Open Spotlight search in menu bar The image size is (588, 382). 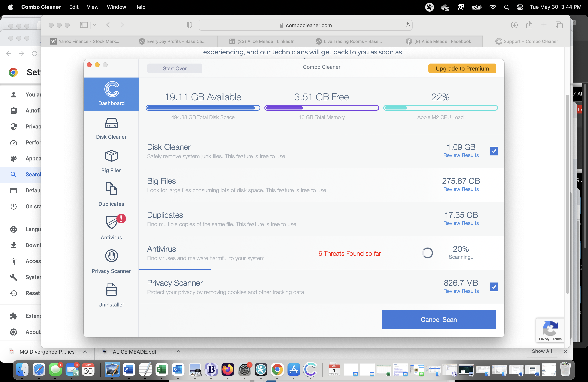(x=506, y=7)
